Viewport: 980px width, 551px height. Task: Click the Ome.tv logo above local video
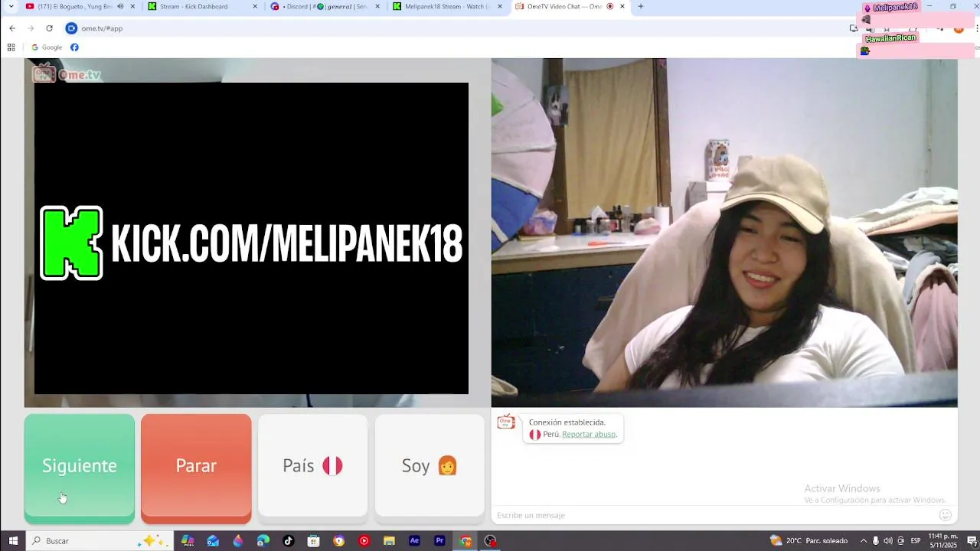coord(67,74)
